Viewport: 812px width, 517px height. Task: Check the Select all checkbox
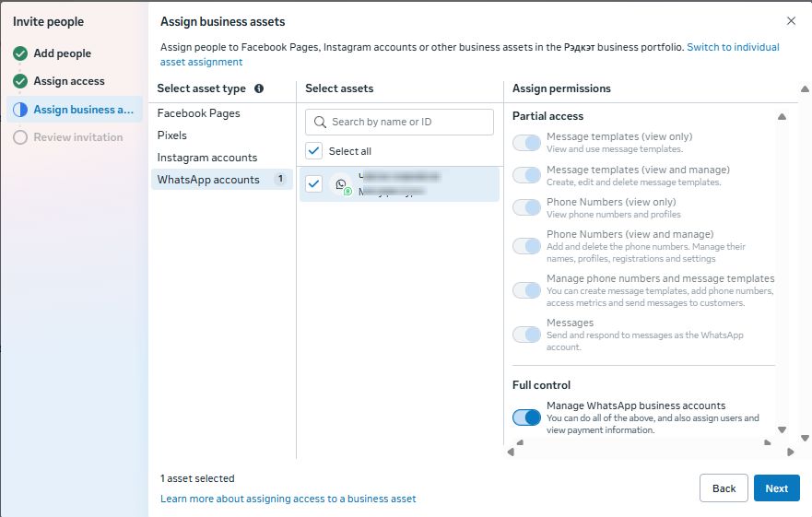(314, 151)
